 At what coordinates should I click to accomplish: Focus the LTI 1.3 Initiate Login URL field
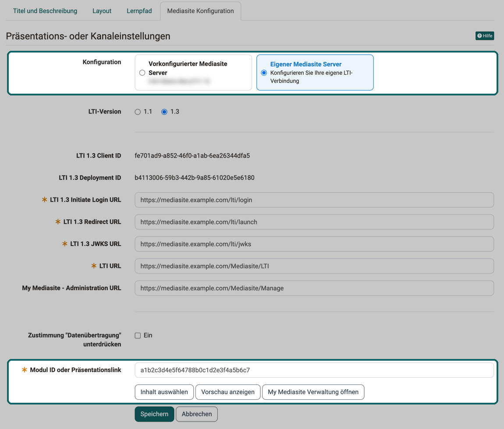[x=314, y=200]
